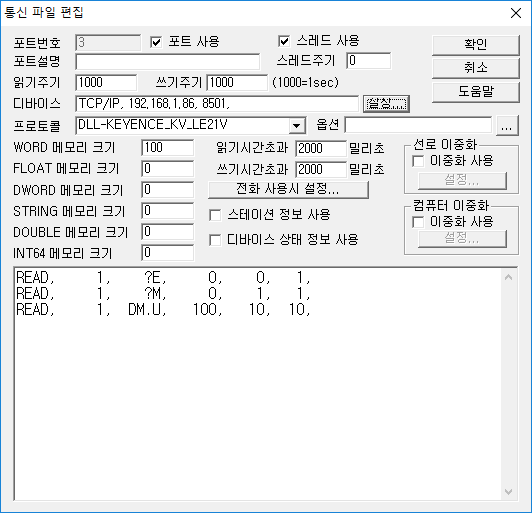This screenshot has width=532, height=513.
Task: Check 이중화 사용 under 선로 이중화
Action: (418, 161)
